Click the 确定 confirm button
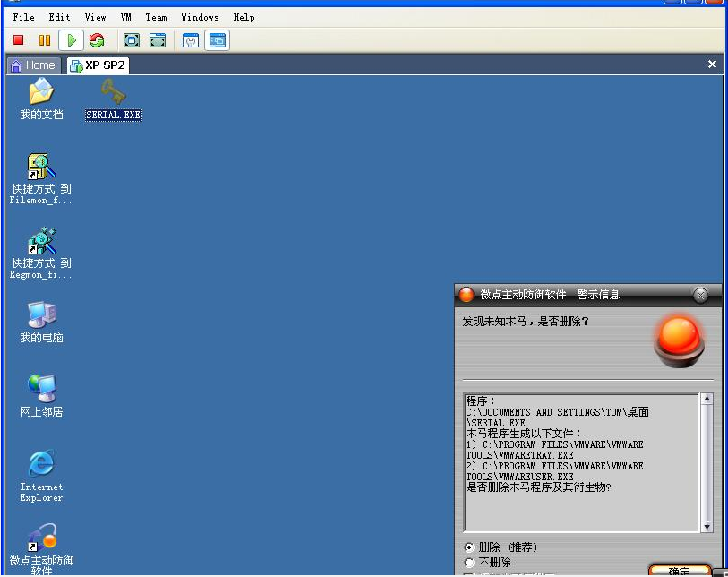This screenshot has width=728, height=577. (680, 571)
